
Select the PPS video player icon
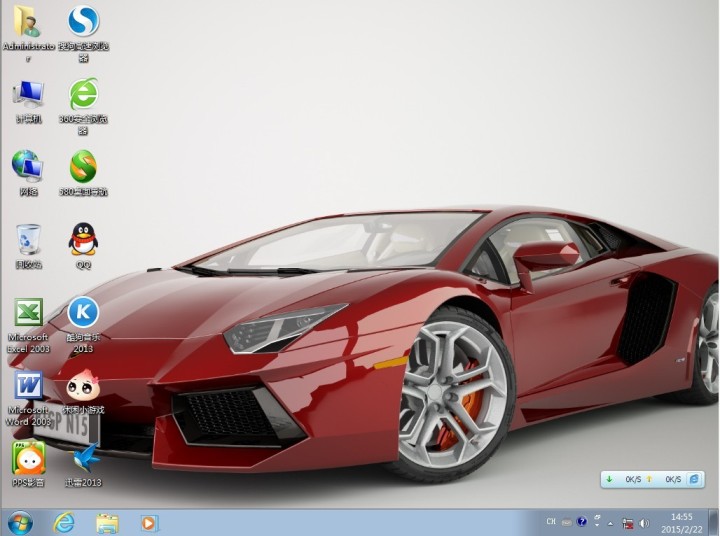tap(27, 458)
